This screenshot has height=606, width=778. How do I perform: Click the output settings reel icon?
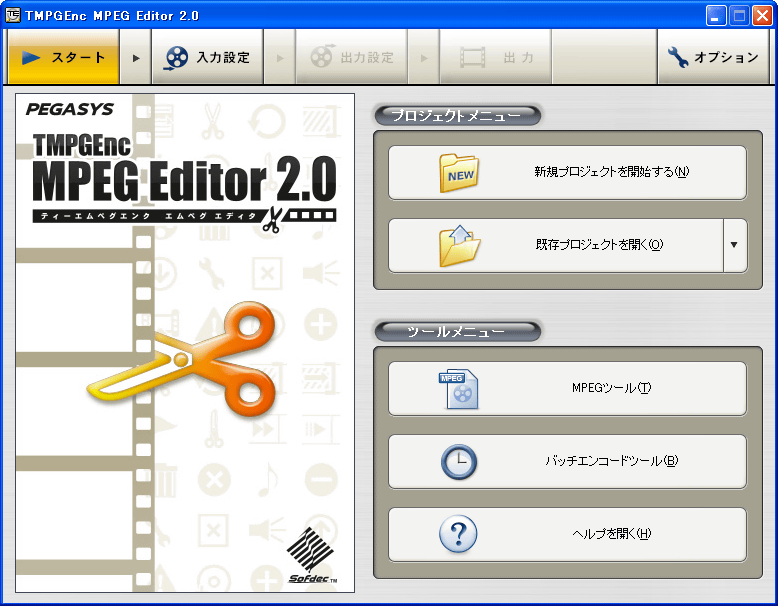click(x=321, y=57)
